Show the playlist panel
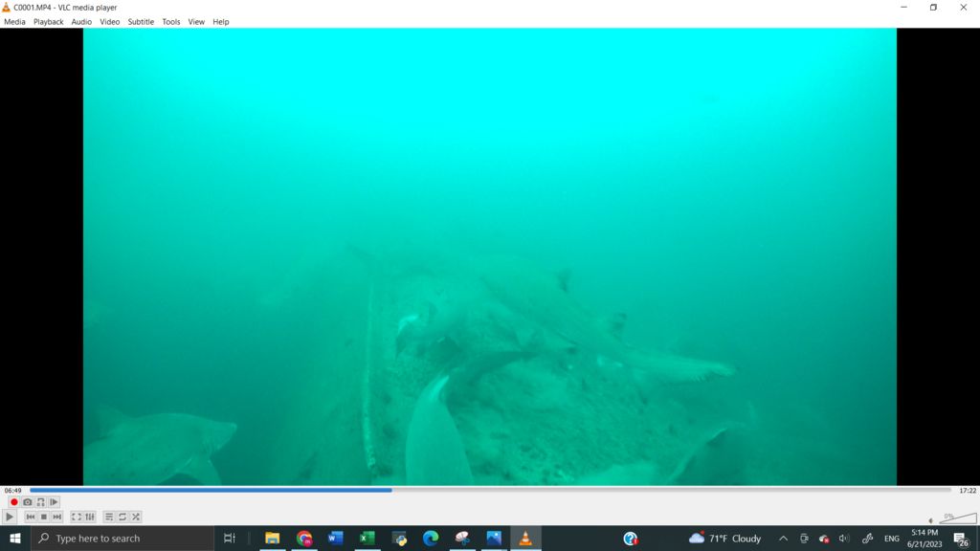The height and width of the screenshot is (551, 980). point(109,517)
